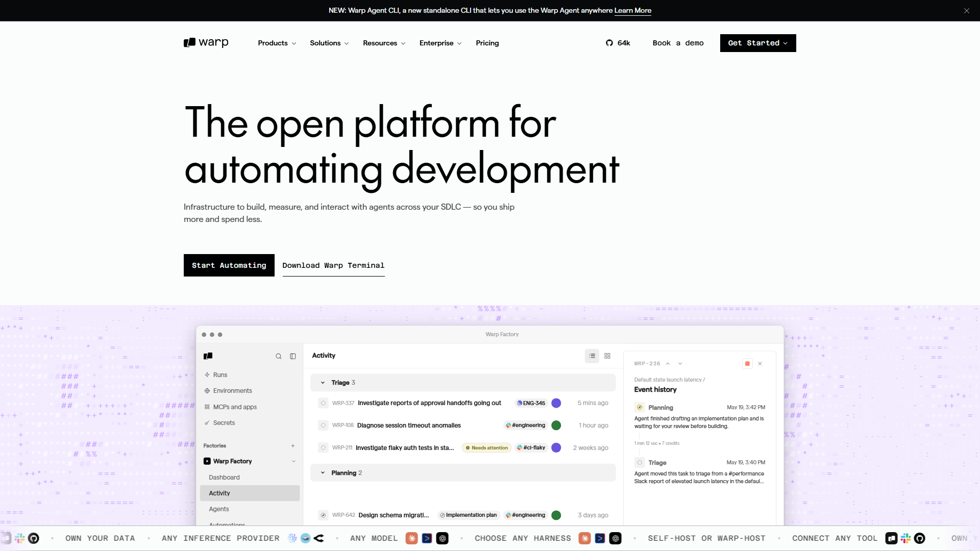Image resolution: width=980 pixels, height=551 pixels.
Task: Toggle the sidebar panel icon
Action: (x=293, y=356)
